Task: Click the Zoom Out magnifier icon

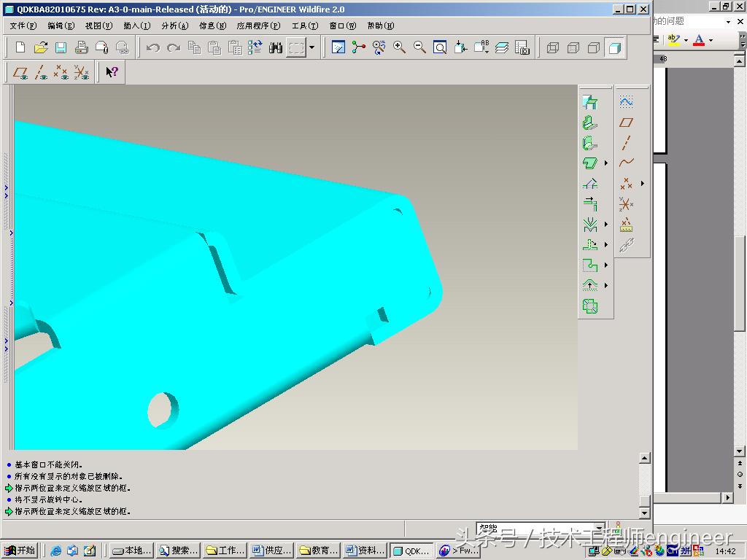Action: (419, 47)
